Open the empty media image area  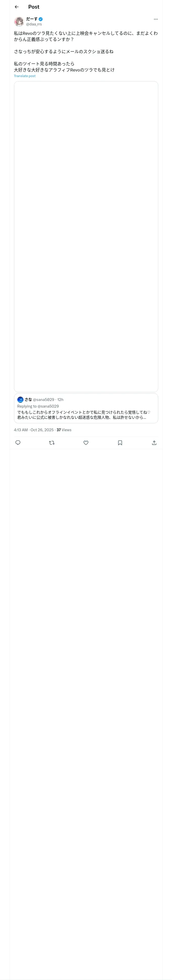pyautogui.click(x=86, y=236)
